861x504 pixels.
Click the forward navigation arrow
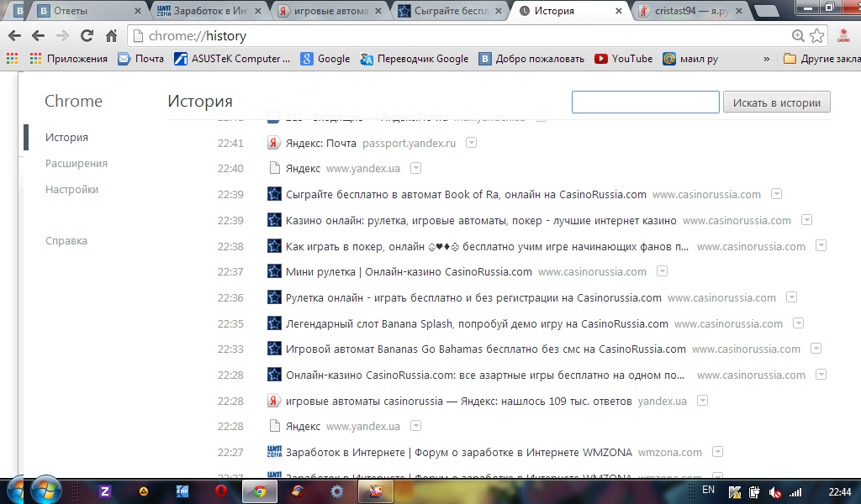62,36
